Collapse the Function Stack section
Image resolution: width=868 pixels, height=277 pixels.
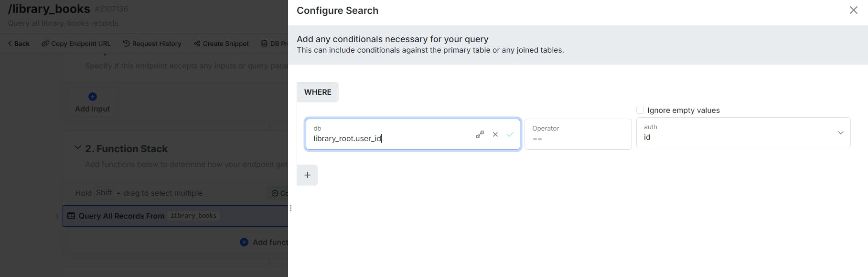pyautogui.click(x=77, y=148)
